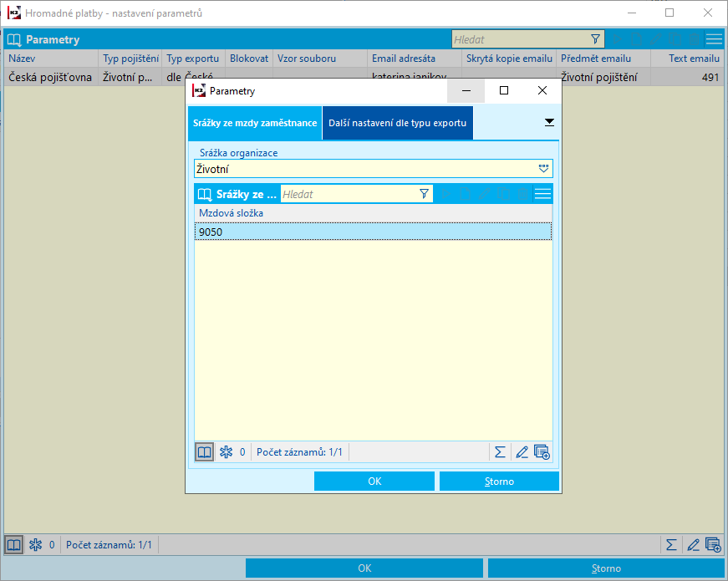Click Počet záznamů: 1/1 in main status bar
Screen dimensions: 728x581
click(109, 545)
